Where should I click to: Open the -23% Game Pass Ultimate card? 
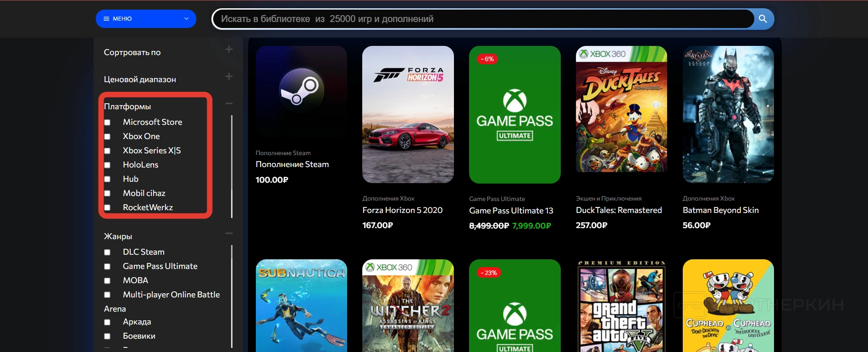(515, 306)
